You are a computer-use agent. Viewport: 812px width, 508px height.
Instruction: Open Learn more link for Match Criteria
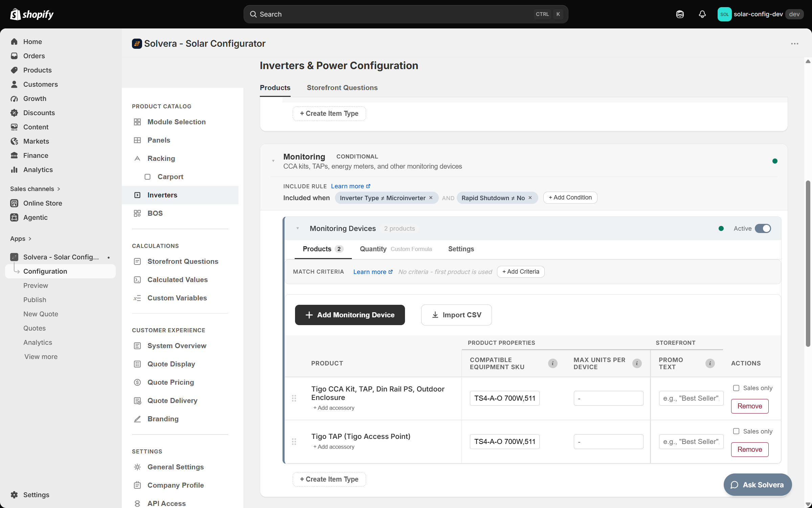click(373, 272)
